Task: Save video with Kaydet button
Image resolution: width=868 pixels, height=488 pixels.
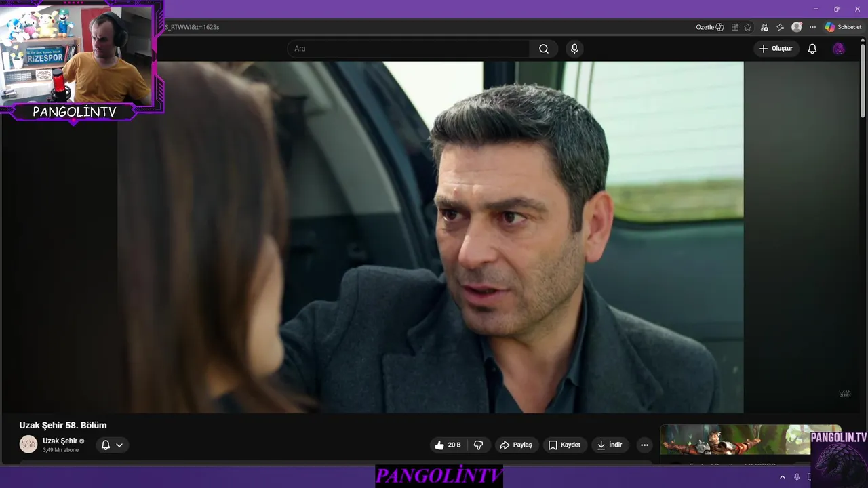Action: [564, 445]
